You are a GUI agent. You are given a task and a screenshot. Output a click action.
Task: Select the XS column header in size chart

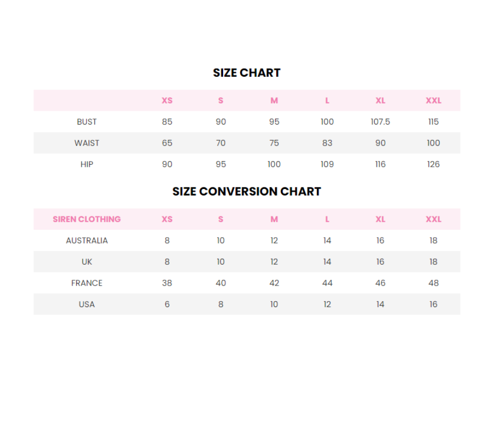pyautogui.click(x=167, y=100)
